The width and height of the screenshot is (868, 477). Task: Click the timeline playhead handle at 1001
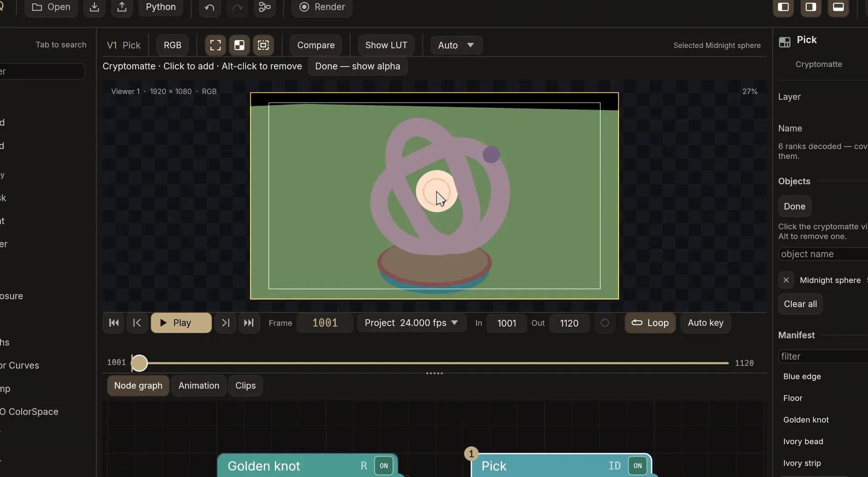139,363
